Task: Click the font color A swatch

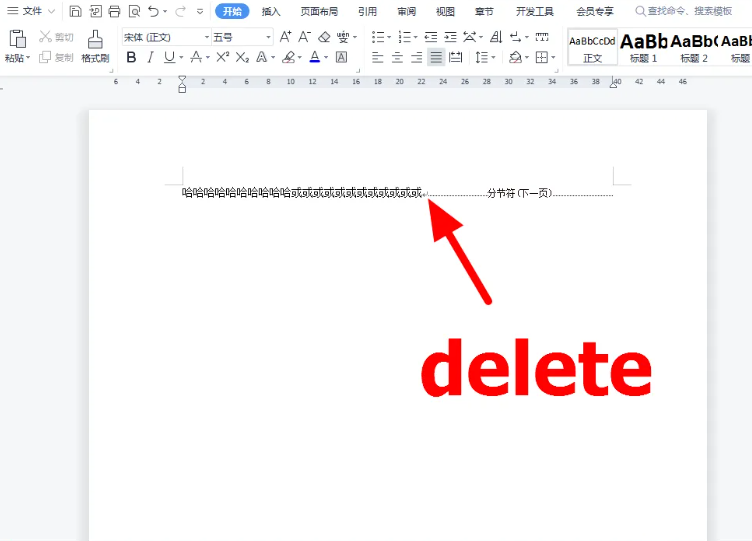Action: coord(314,58)
